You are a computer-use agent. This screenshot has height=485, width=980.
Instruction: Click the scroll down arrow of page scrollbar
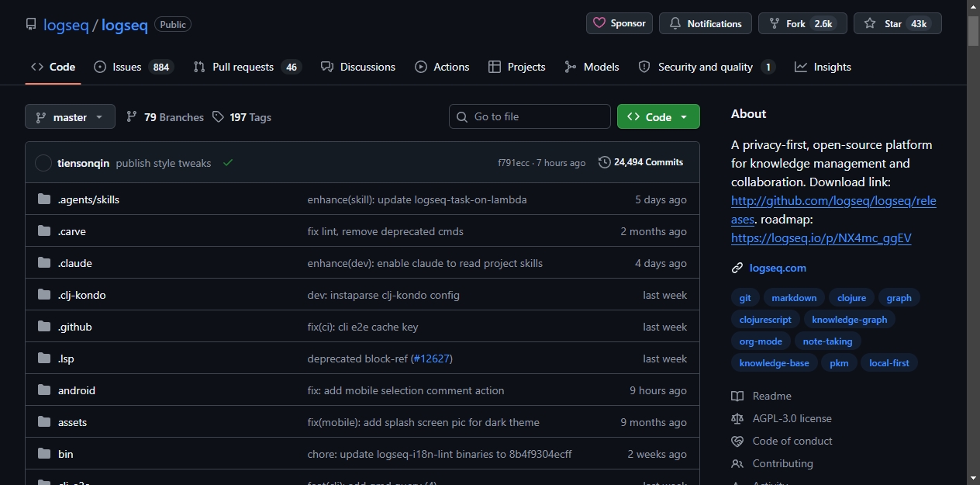click(973, 478)
